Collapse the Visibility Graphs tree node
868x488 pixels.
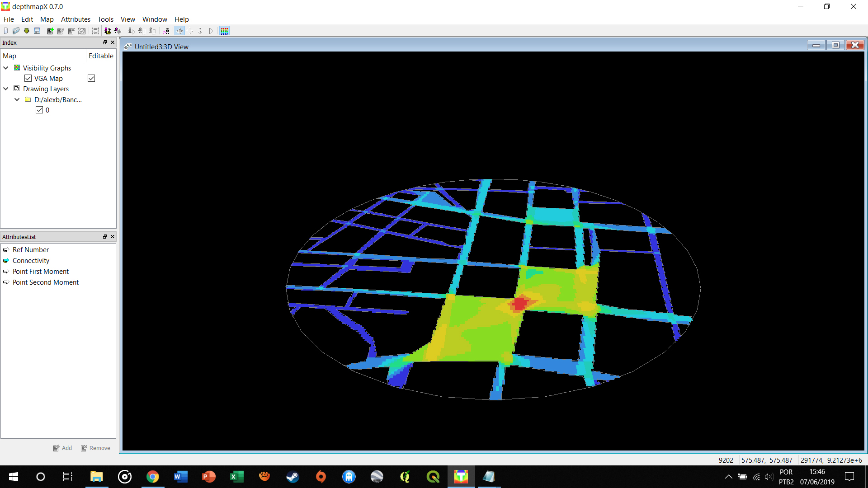6,68
